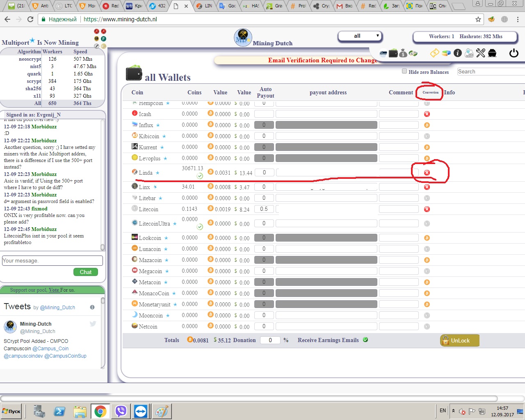Open the black wallet icon in toolbar
525x420 pixels.
[393, 53]
